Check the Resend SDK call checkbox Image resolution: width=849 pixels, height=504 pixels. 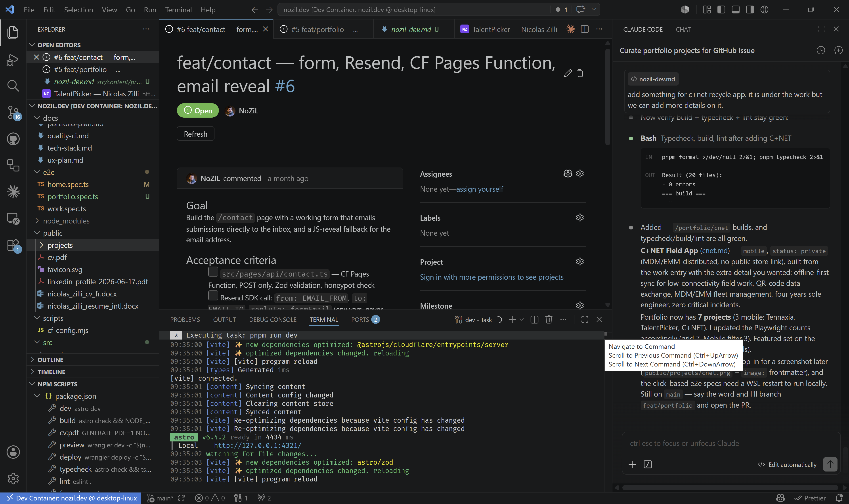213,296
